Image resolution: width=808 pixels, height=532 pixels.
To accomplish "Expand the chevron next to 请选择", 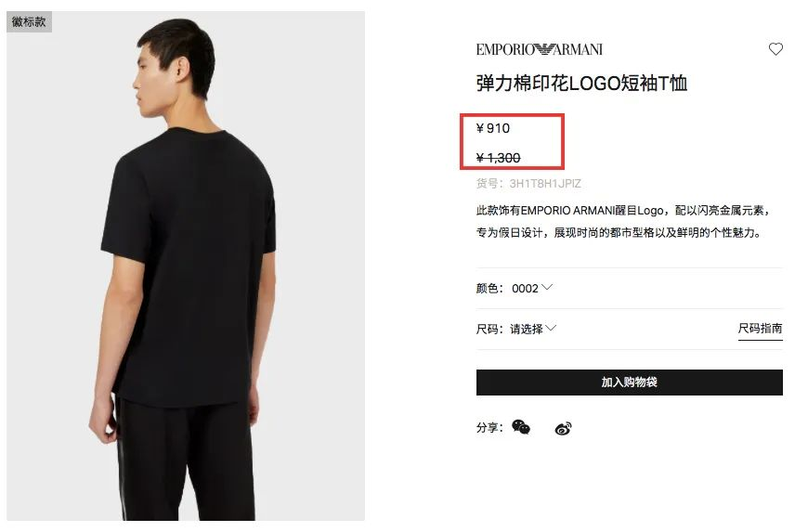I will [551, 328].
